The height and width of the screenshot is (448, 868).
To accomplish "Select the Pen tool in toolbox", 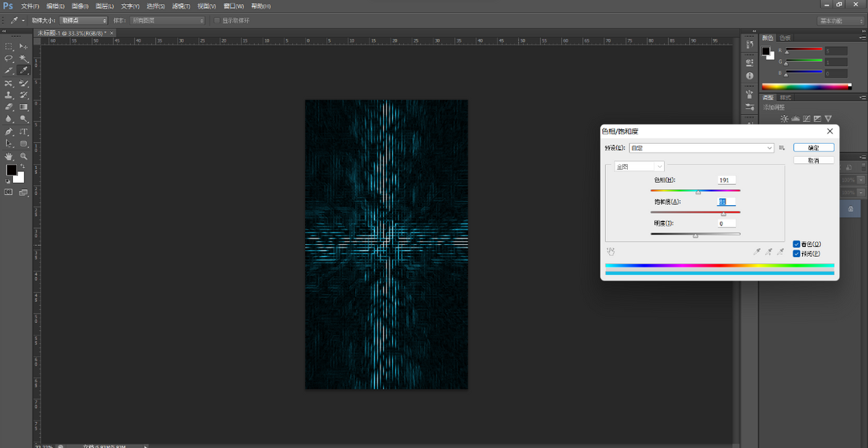I will pos(9,132).
